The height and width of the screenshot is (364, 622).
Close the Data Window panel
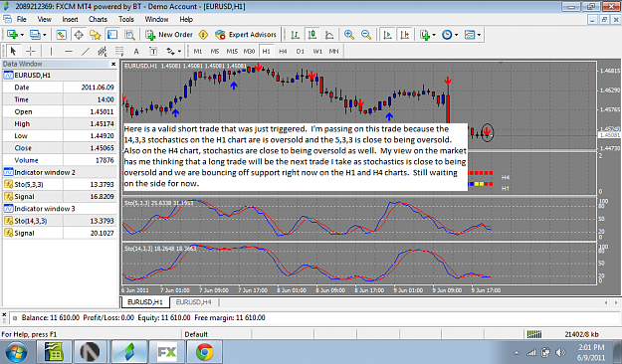coord(113,64)
